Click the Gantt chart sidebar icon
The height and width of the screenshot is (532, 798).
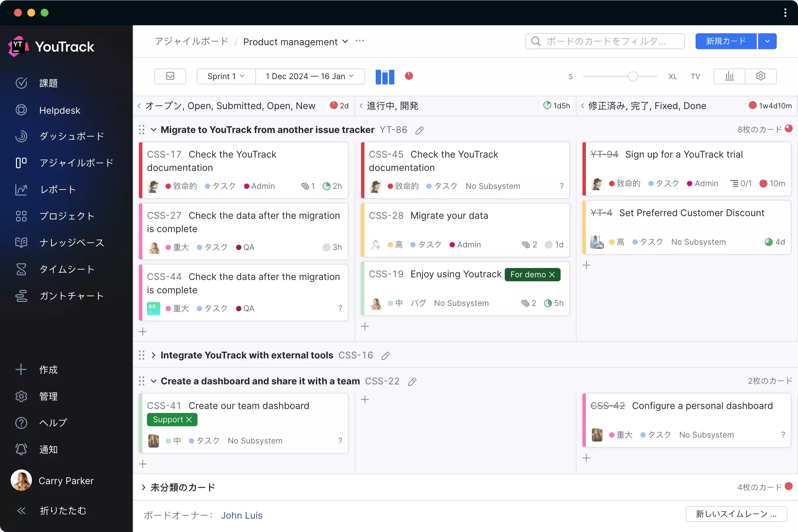click(21, 296)
